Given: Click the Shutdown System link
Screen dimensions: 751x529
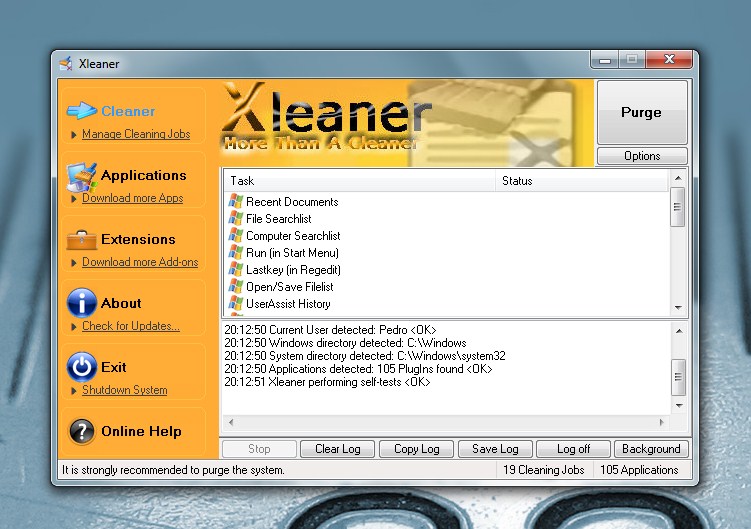Looking at the screenshot, I should pos(125,390).
